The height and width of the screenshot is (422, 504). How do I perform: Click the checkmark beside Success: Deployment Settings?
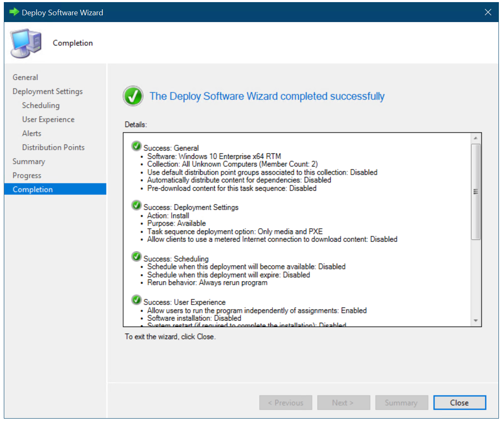[136, 205]
